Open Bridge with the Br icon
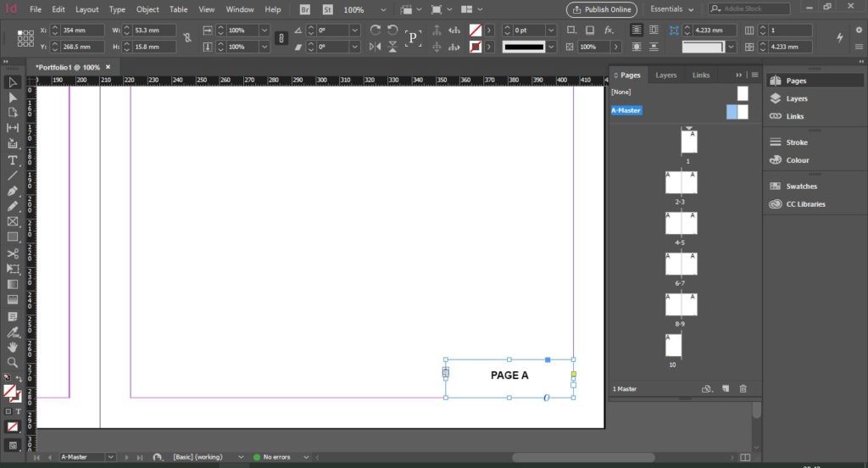The image size is (868, 468). pos(304,9)
